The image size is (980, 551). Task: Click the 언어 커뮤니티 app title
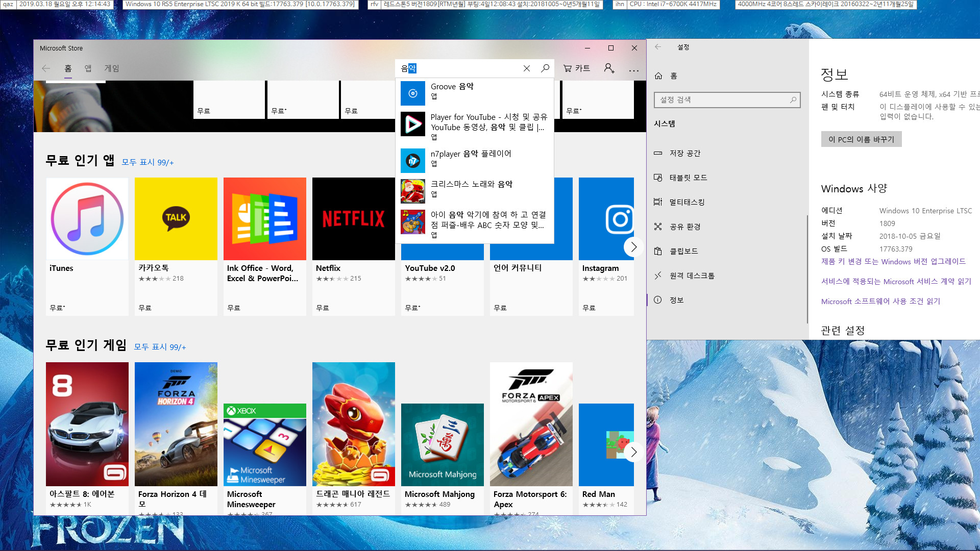coord(518,268)
